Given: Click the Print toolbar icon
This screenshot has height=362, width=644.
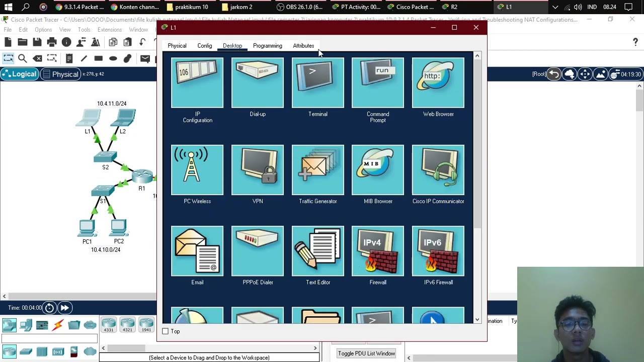Looking at the screenshot, I should 52,42.
